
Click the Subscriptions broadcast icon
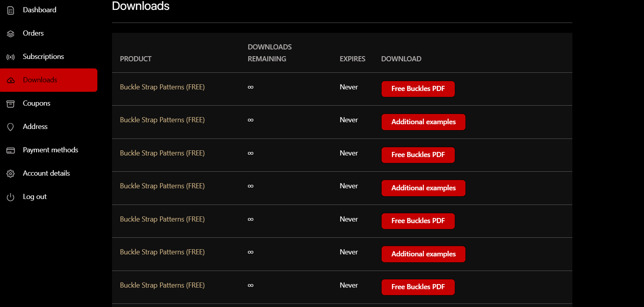point(11,57)
